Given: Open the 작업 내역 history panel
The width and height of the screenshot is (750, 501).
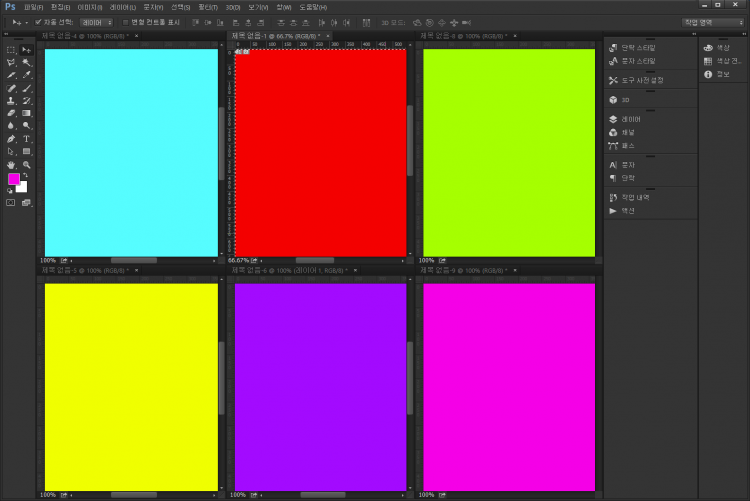Looking at the screenshot, I should [634, 198].
